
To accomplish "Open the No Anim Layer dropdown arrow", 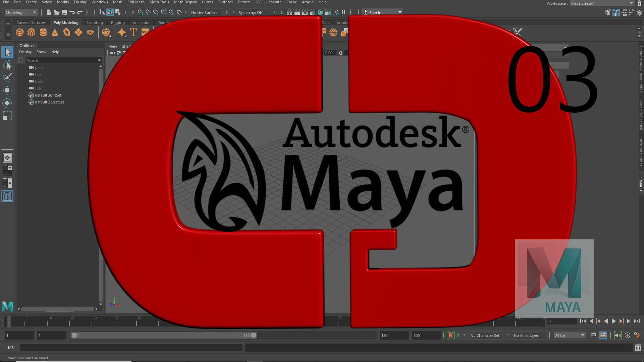I will 508,335.
